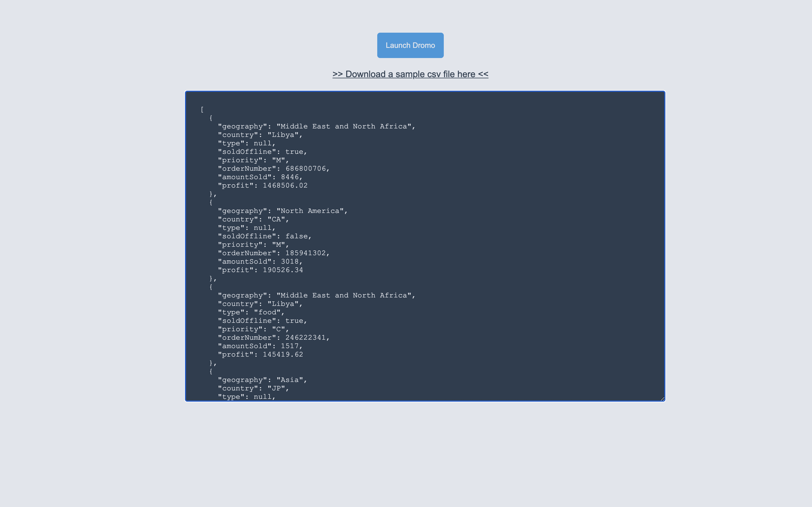812x507 pixels.
Task: Click the amountSold 8446 line
Action: (260, 177)
